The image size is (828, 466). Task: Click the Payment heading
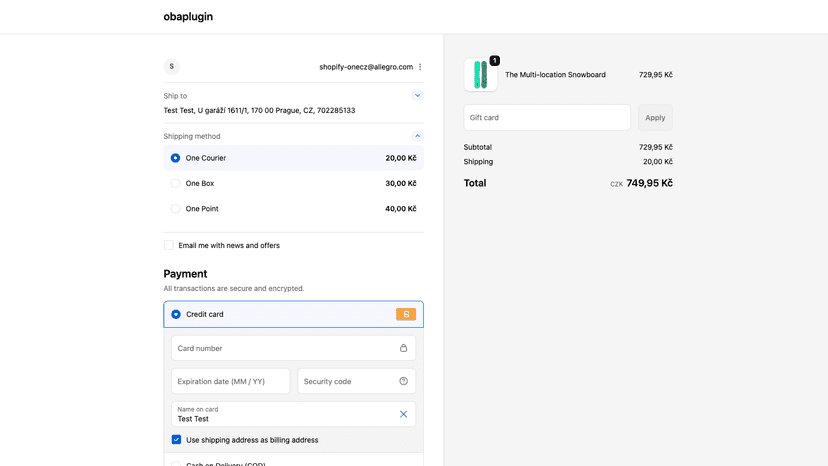[x=185, y=274]
